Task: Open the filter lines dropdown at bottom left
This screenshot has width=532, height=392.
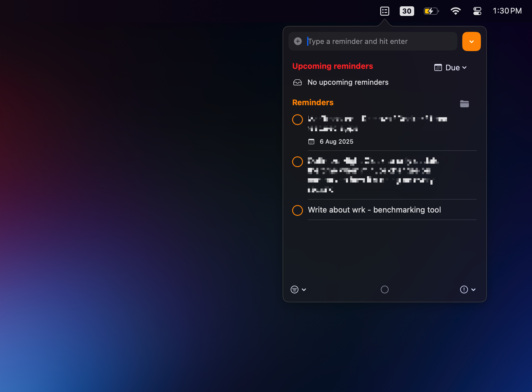Action: point(298,289)
